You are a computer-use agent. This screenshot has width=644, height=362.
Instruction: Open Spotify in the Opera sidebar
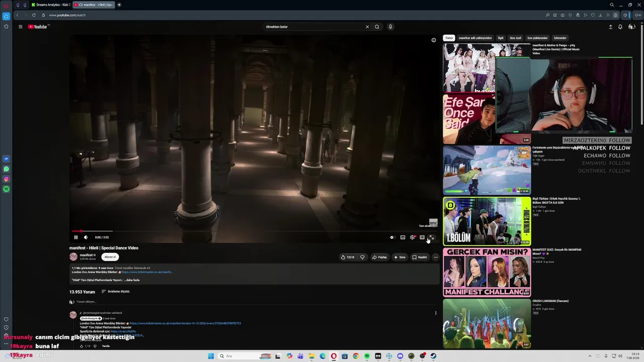click(x=6, y=189)
